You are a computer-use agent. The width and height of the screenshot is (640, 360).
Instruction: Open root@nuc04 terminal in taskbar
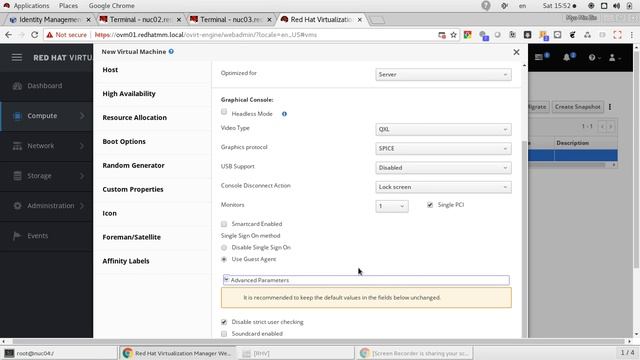[59, 353]
